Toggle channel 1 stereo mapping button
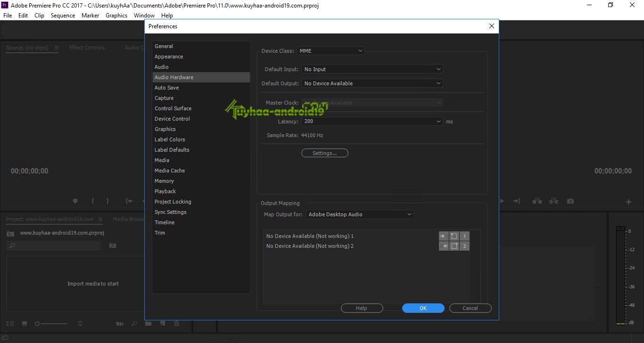Image resolution: width=644 pixels, height=343 pixels. (x=454, y=236)
